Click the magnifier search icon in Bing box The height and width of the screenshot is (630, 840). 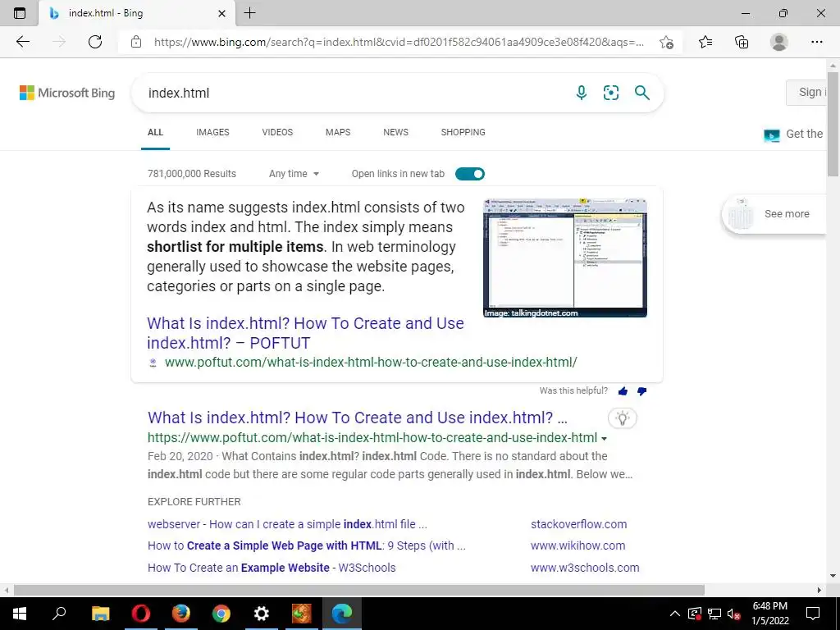pos(641,93)
